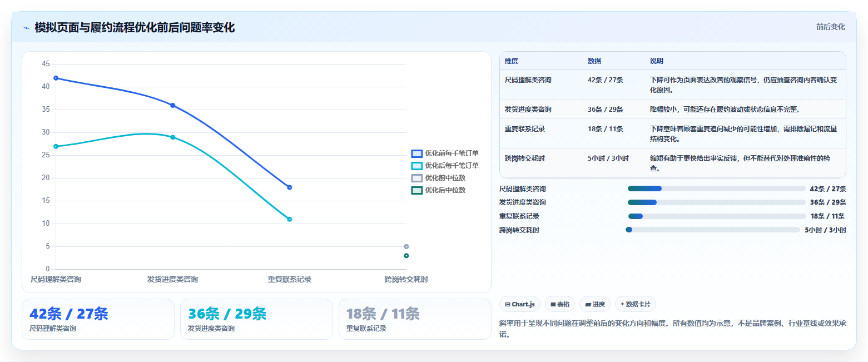
Task: Click the 维度 column header in table
Action: [x=512, y=61]
